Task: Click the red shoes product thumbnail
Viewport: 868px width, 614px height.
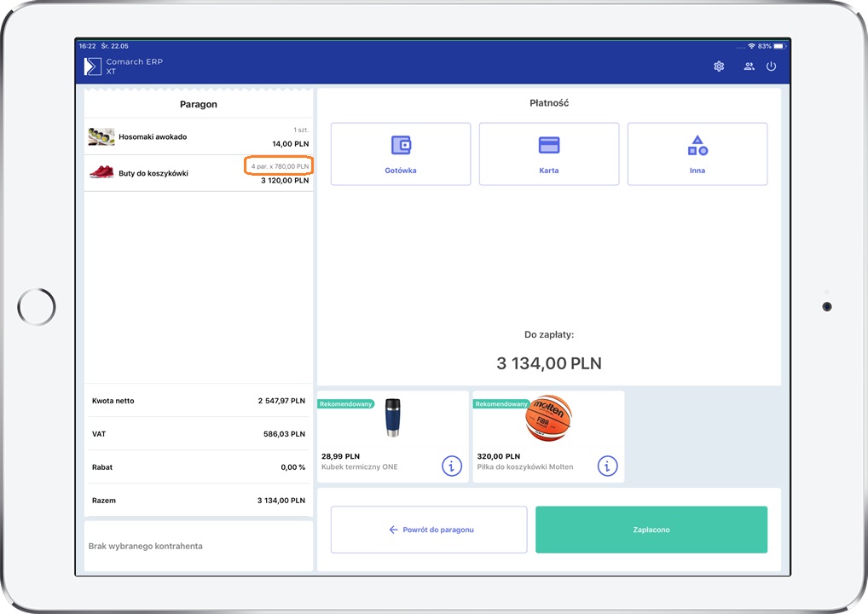Action: 101,173
